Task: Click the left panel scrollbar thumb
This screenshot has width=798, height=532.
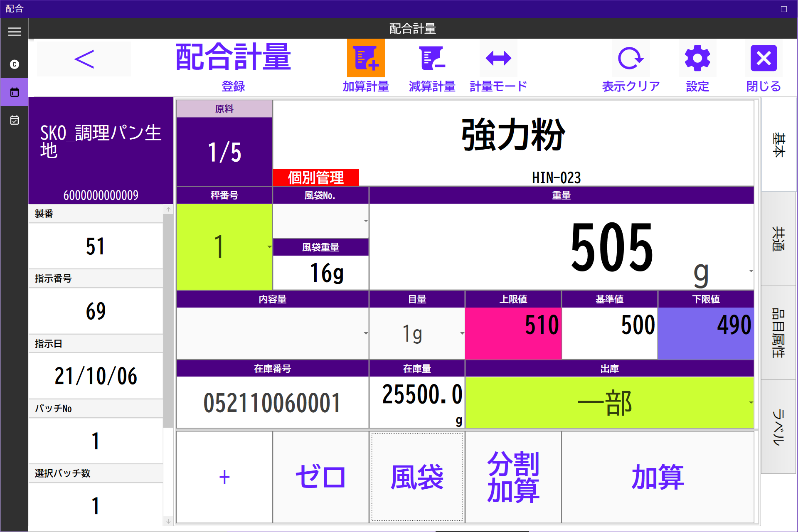Action: click(x=168, y=321)
